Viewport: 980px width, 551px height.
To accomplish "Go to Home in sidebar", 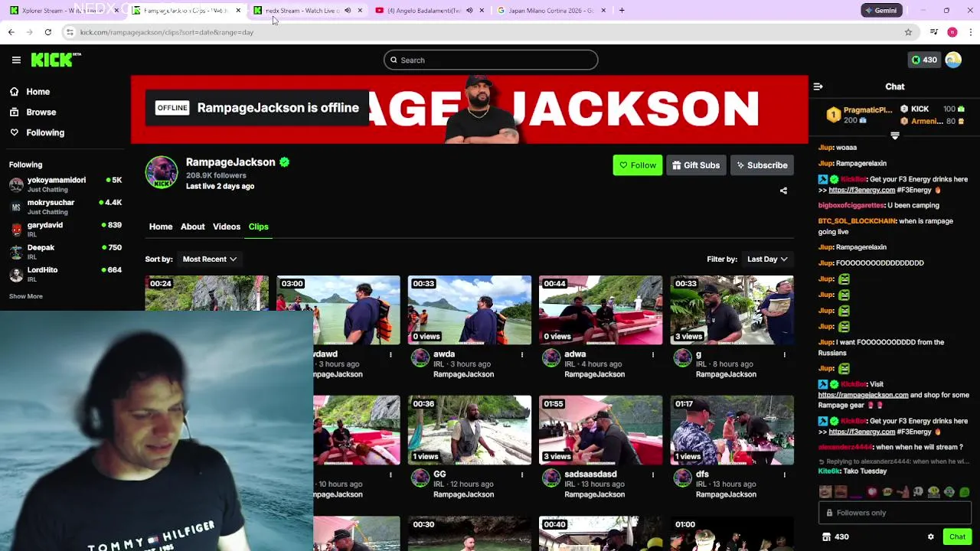I will click(x=38, y=92).
